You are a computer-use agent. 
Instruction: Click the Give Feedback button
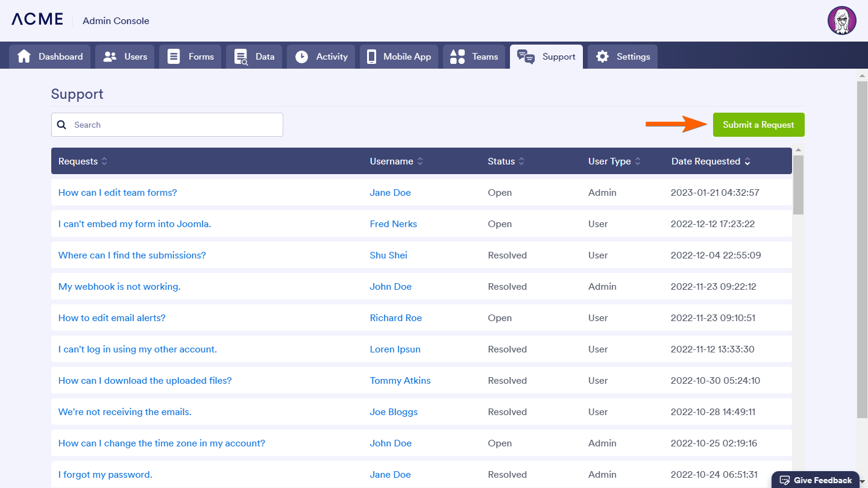click(816, 480)
